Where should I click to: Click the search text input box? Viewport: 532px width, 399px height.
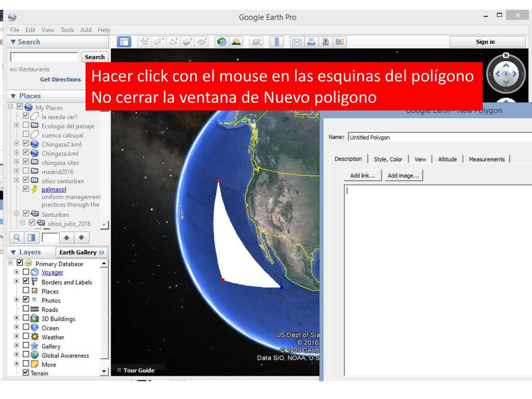[45, 57]
